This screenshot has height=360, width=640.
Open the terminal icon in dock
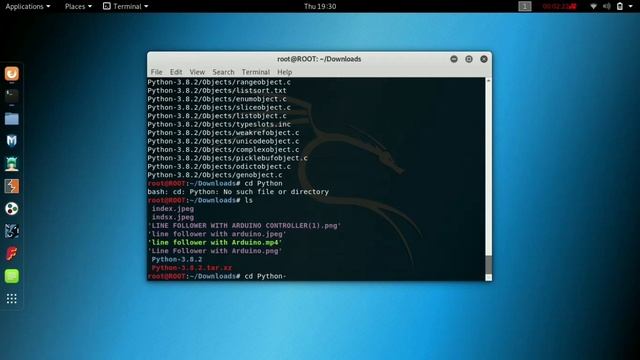tap(11, 96)
